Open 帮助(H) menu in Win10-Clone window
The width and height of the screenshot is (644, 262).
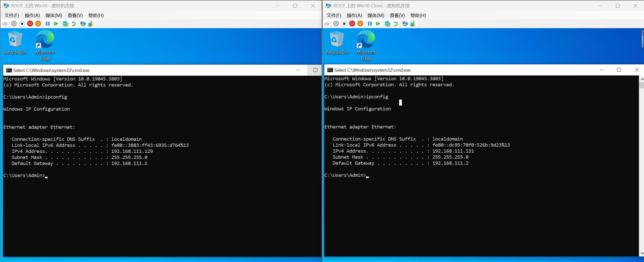(x=418, y=15)
